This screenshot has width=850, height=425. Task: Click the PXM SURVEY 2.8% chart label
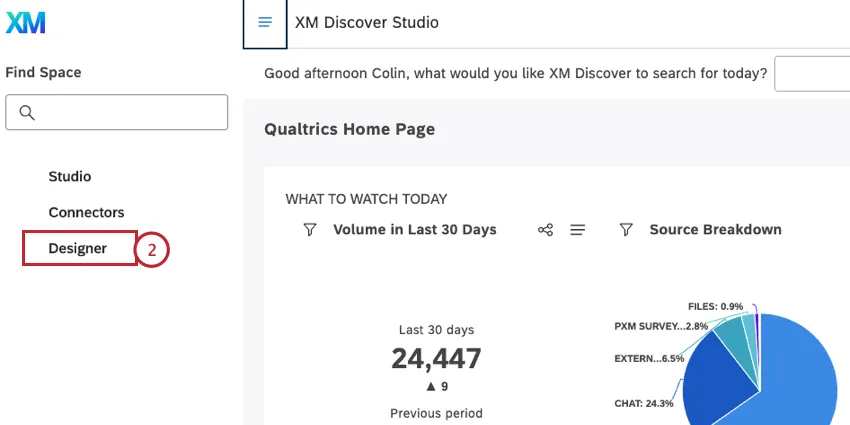coord(661,326)
